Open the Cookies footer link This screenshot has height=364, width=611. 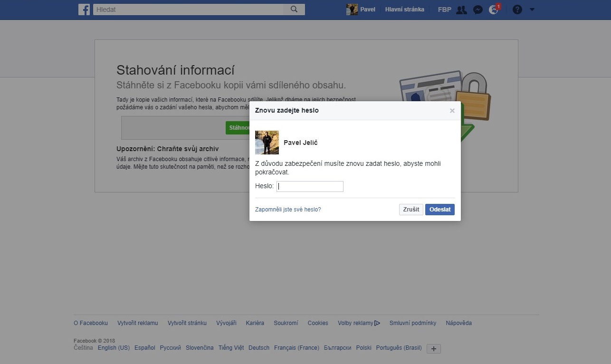(318, 323)
